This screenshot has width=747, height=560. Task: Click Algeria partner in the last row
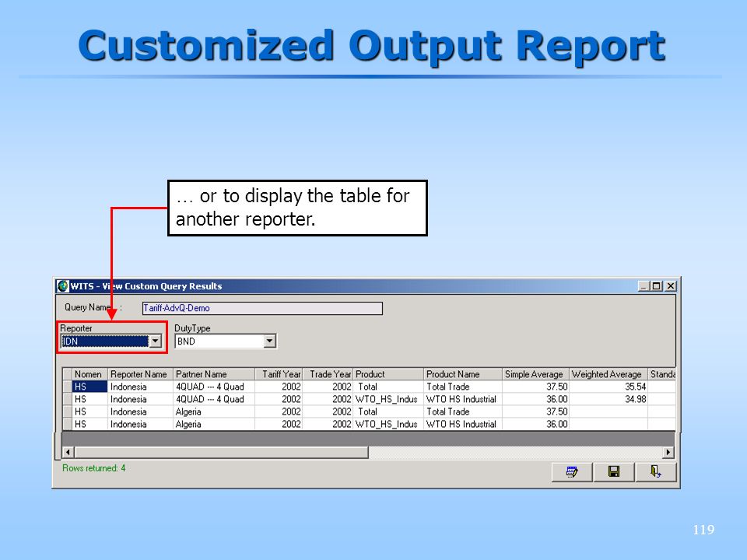214,424
